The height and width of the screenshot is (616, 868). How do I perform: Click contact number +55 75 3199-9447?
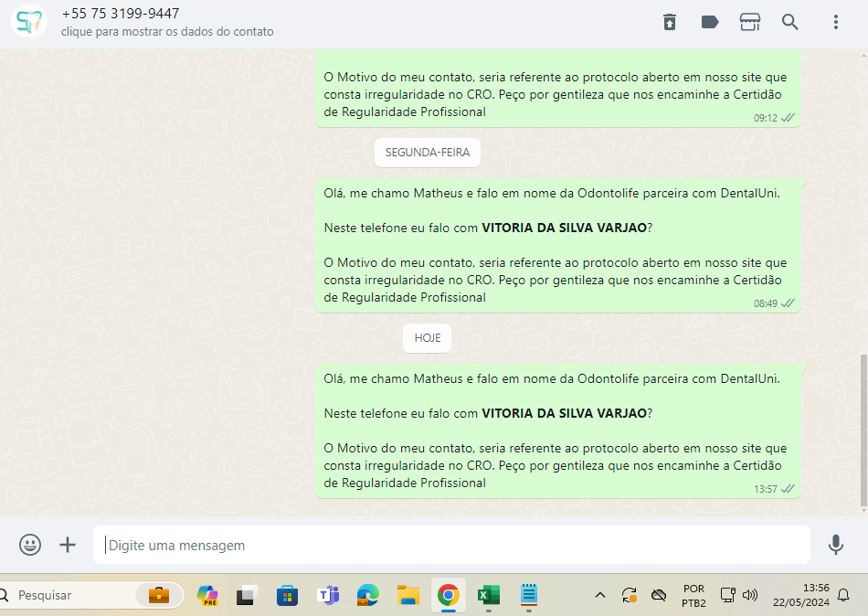pos(120,14)
